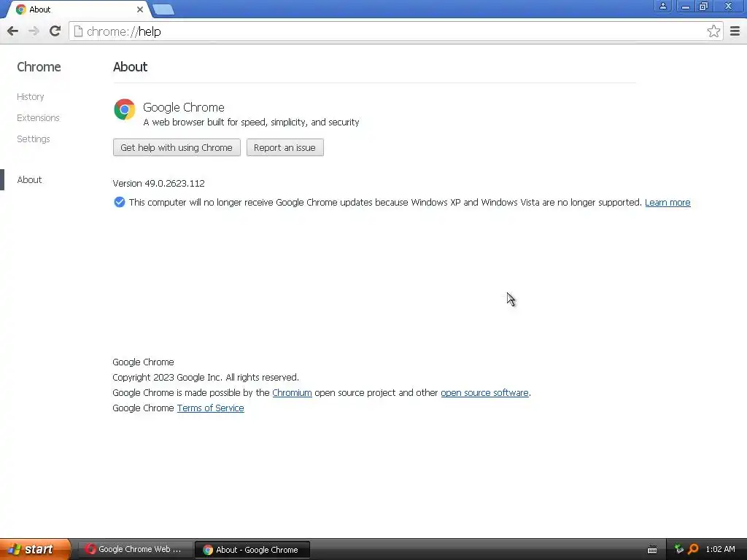Image resolution: width=747 pixels, height=560 pixels.
Task: Click the orange magnifier tray icon
Action: tap(693, 549)
